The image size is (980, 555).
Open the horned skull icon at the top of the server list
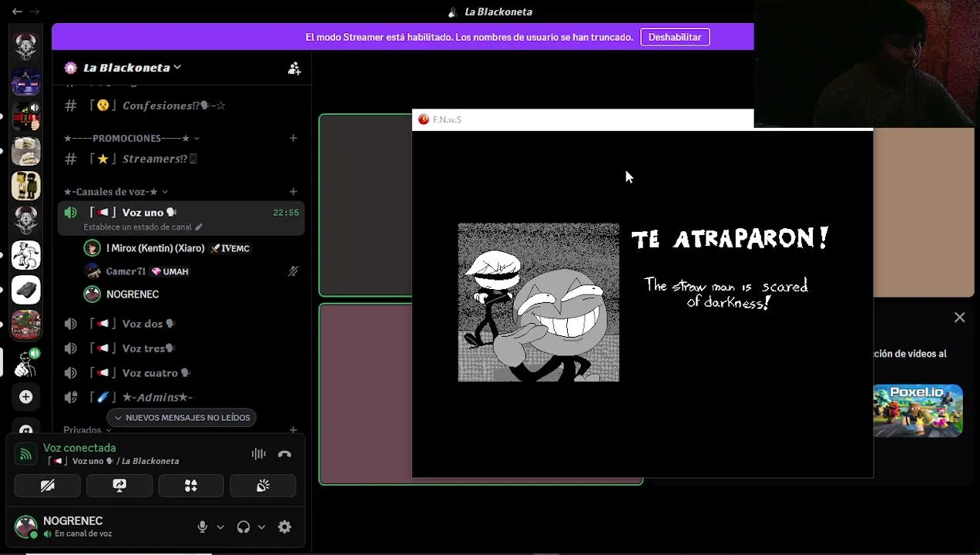pos(25,47)
